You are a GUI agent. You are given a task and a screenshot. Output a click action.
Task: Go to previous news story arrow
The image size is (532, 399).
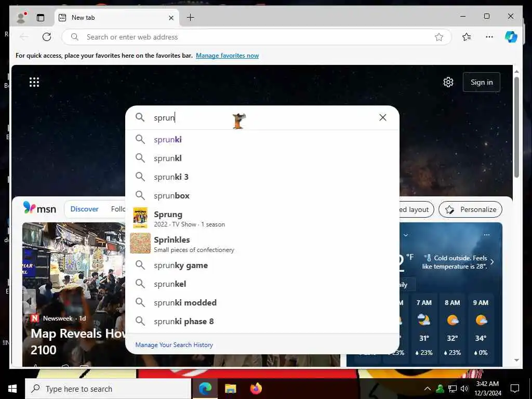coord(30,301)
